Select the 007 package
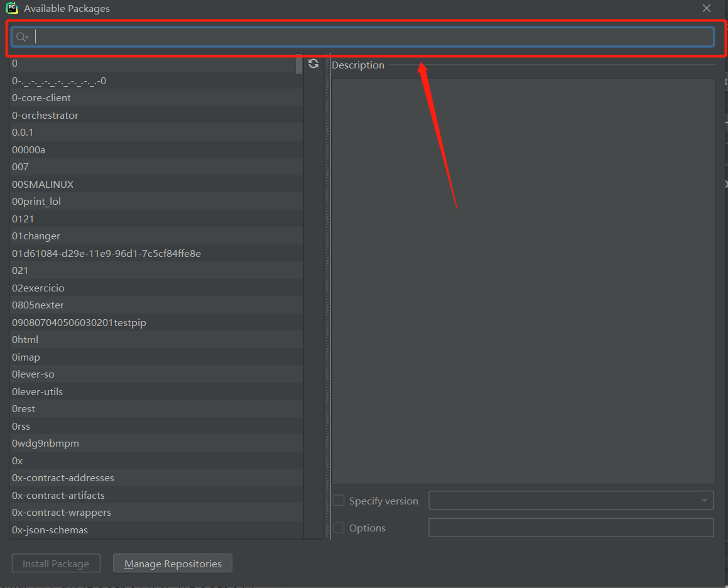 (x=156, y=166)
